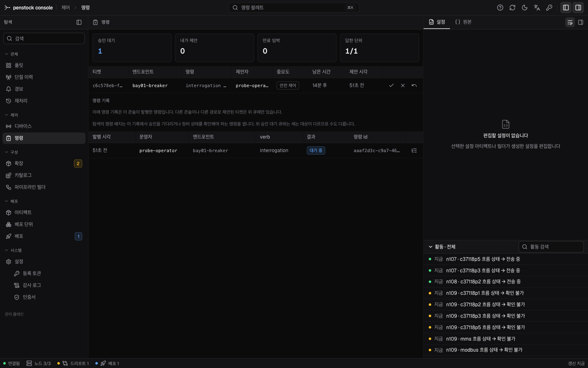Viewport: 588px width, 368px height.
Task: Open 플릿 in the sidebar
Action: click(x=44, y=65)
